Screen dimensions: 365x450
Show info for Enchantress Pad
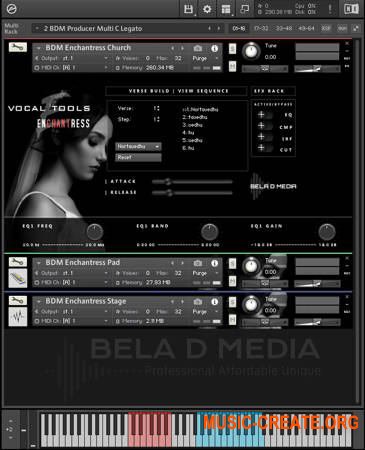coord(214,263)
